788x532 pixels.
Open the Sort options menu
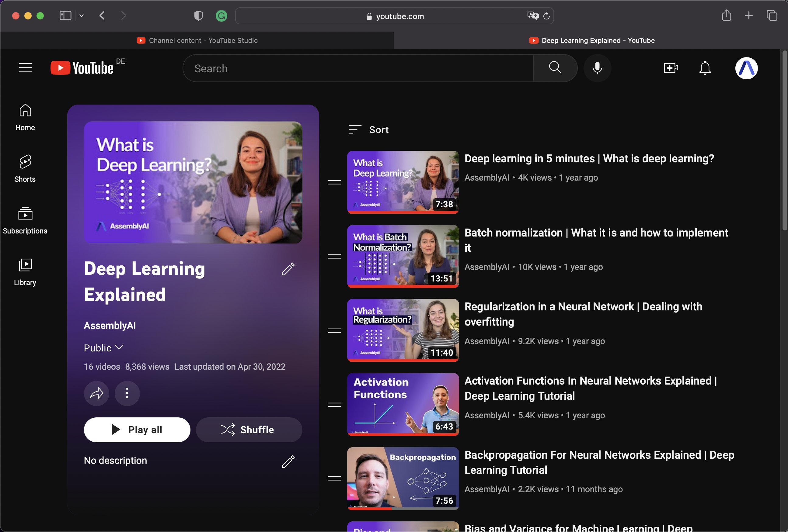[369, 130]
